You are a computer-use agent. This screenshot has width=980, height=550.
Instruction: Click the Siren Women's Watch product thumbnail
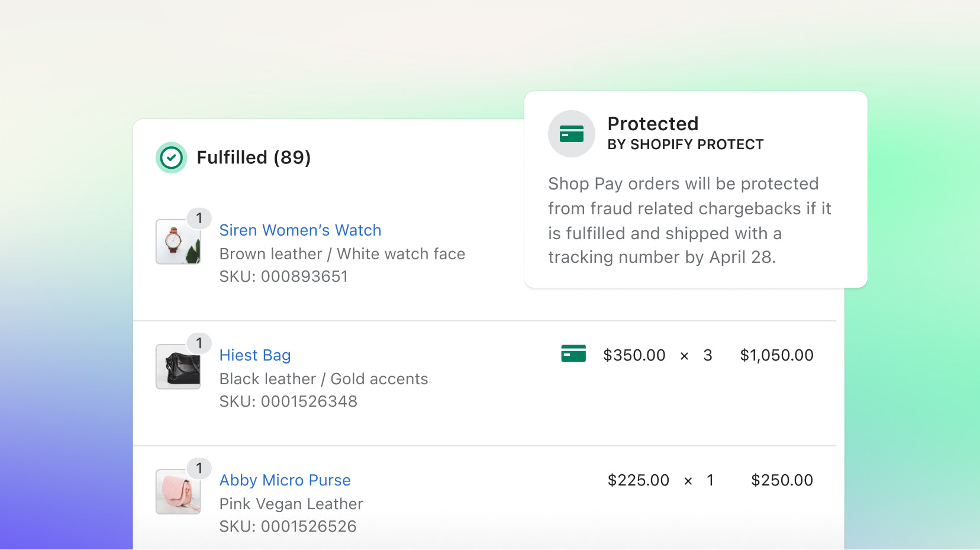pos(179,243)
